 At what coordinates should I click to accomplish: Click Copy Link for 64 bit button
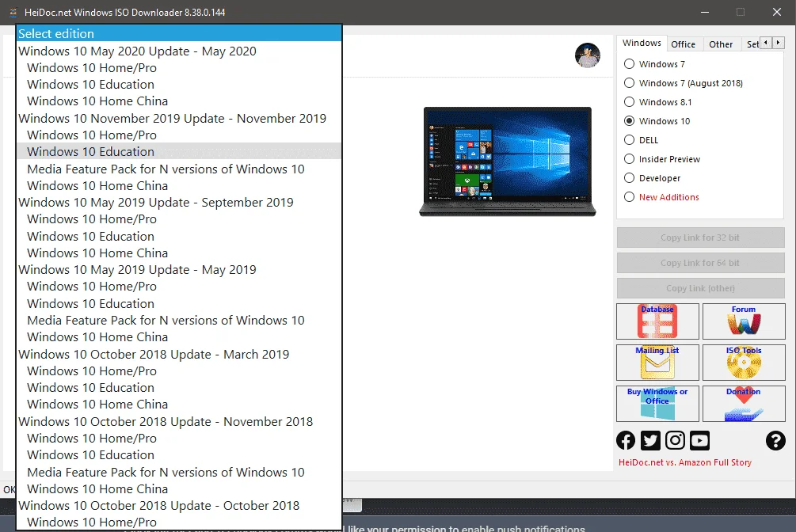coord(701,263)
